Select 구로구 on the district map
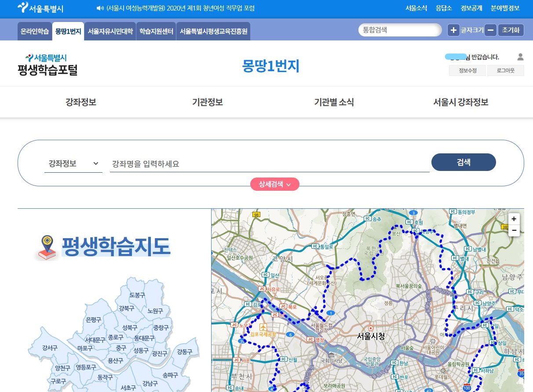This screenshot has width=533, height=392. 58,381
